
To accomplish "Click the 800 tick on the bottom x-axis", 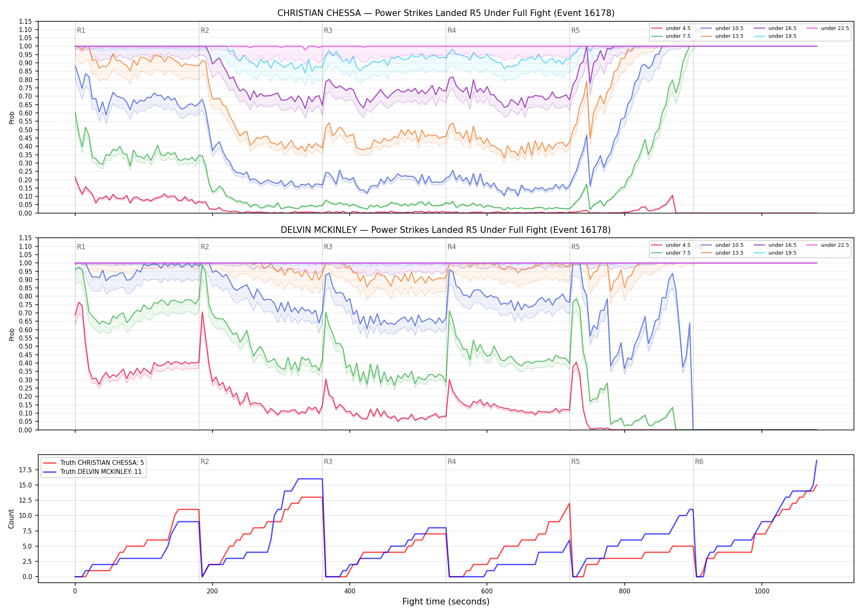I will click(x=624, y=591).
